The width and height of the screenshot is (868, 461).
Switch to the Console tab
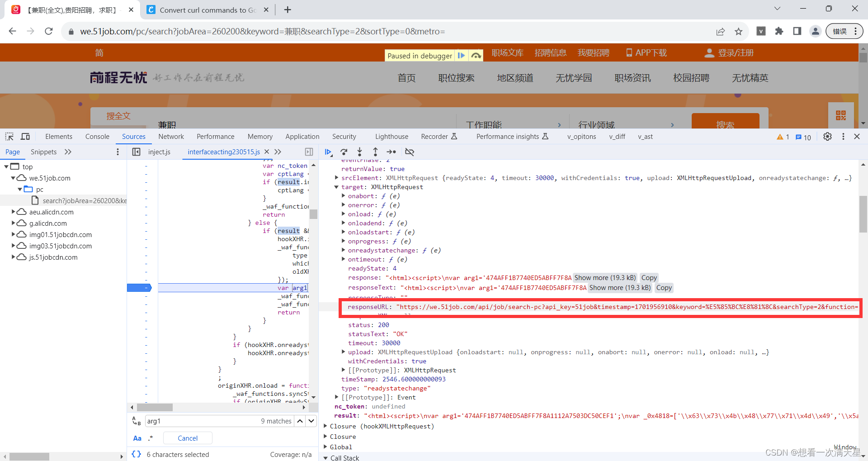(x=97, y=137)
